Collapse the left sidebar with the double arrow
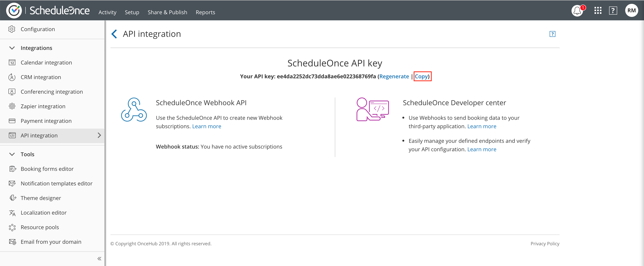The width and height of the screenshot is (644, 266). [99, 259]
